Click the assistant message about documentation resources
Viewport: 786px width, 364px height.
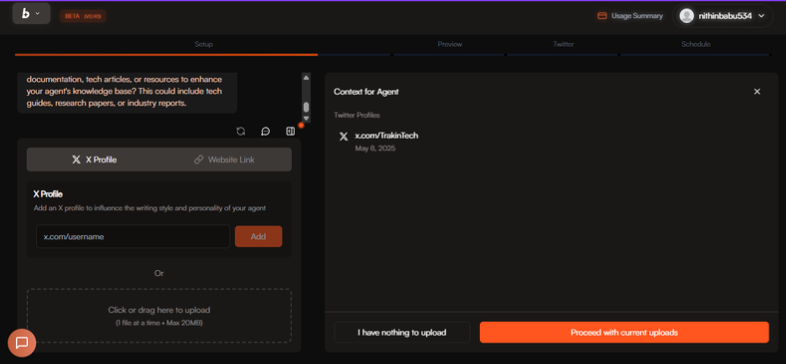point(127,92)
